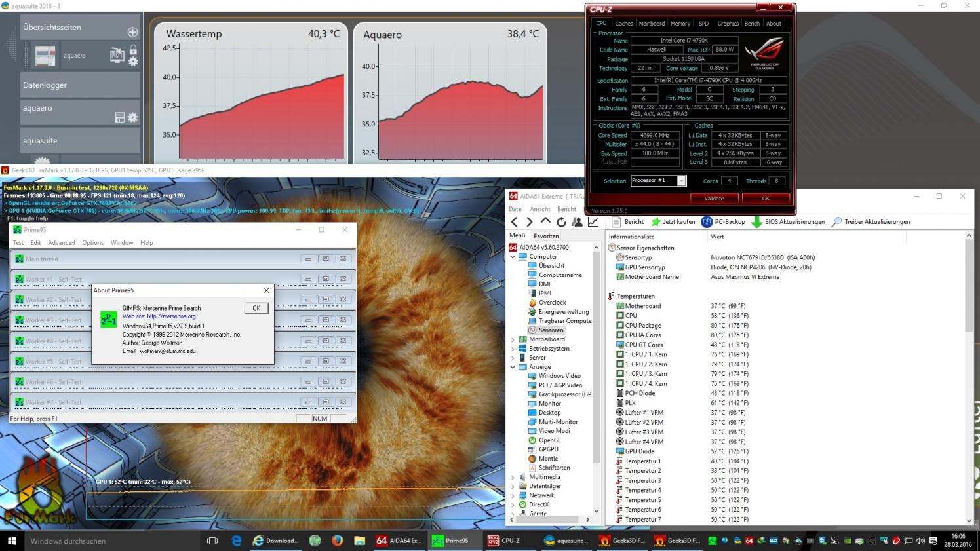The width and height of the screenshot is (980, 551).
Task: Click OK in About Prime95 dialog
Action: point(256,308)
